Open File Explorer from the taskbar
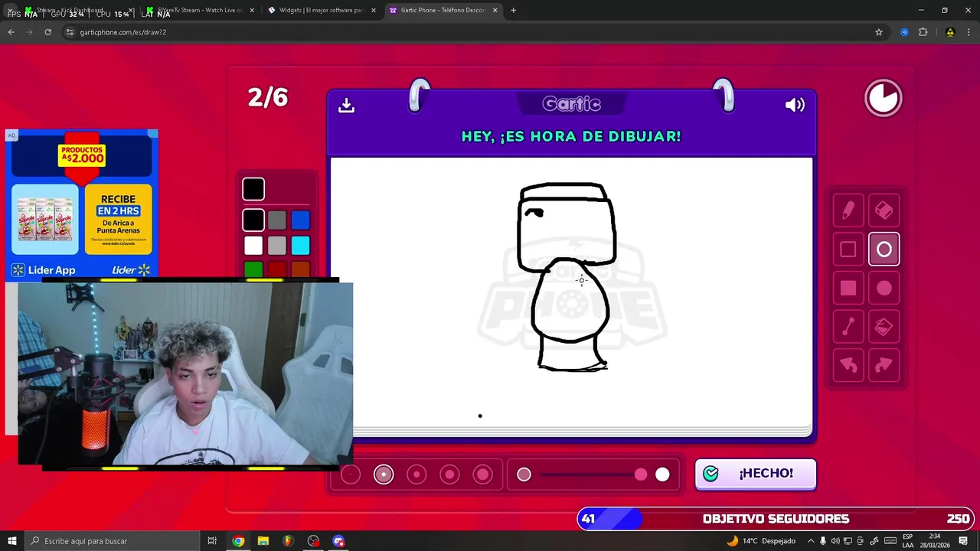The height and width of the screenshot is (551, 980). pos(263,541)
